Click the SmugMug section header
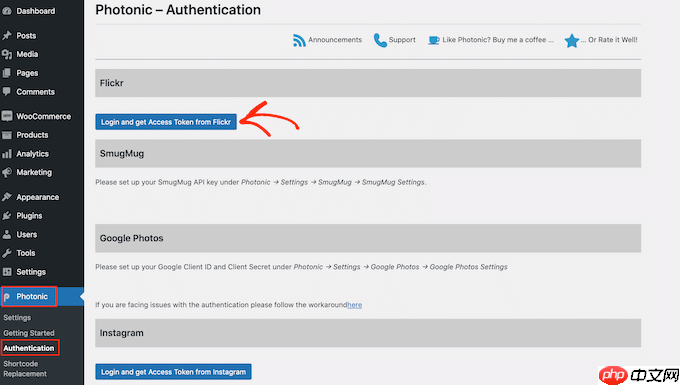Viewport: 680px width, 385px height. pos(368,153)
